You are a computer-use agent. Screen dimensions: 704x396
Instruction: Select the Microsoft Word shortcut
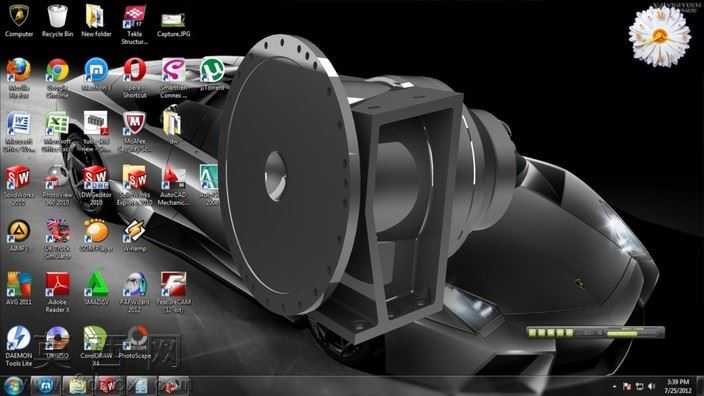tap(19, 132)
